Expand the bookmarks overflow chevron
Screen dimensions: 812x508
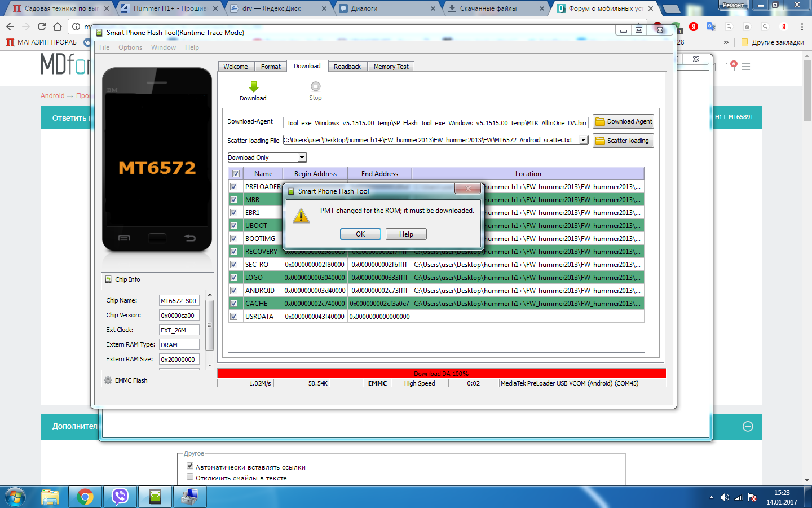[726, 42]
